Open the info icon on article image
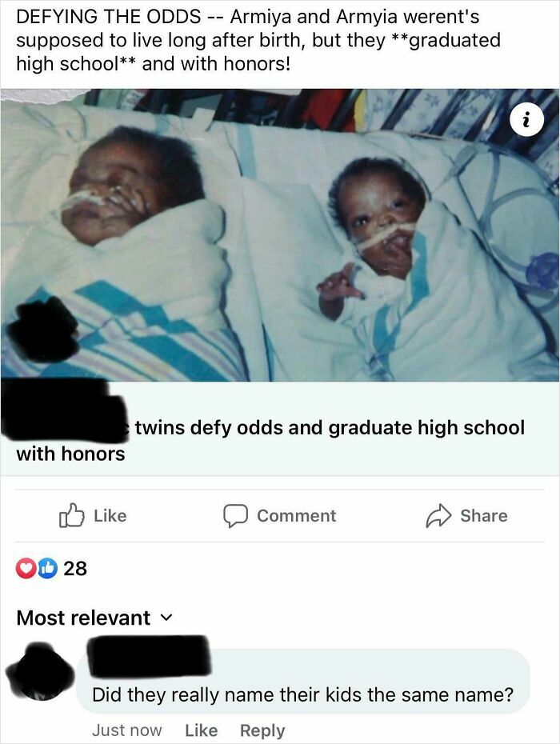 [526, 121]
